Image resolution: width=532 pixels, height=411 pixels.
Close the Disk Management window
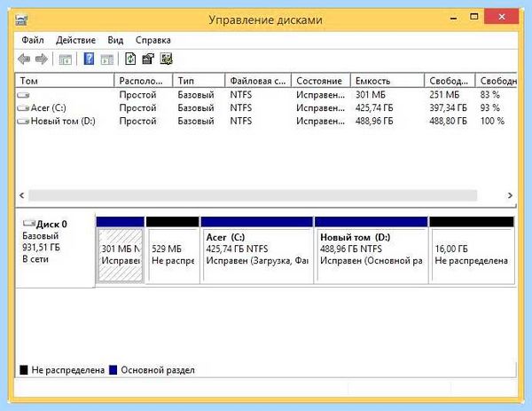502,16
